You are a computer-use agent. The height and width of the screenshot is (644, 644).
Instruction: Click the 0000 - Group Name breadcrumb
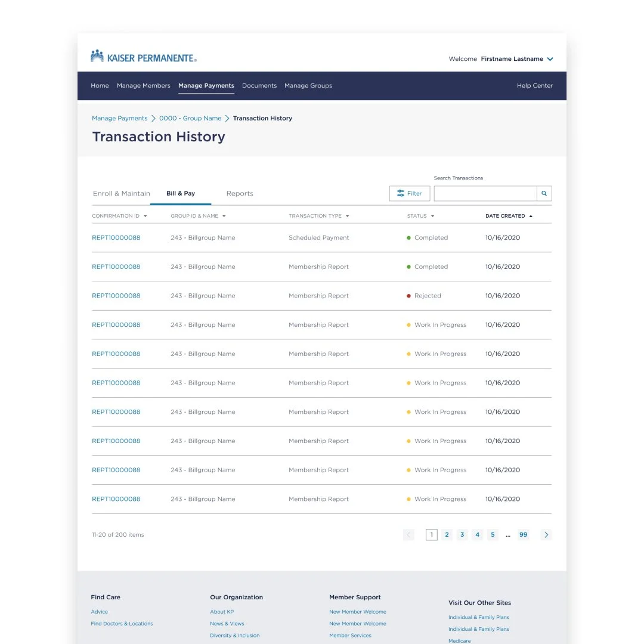pos(190,118)
